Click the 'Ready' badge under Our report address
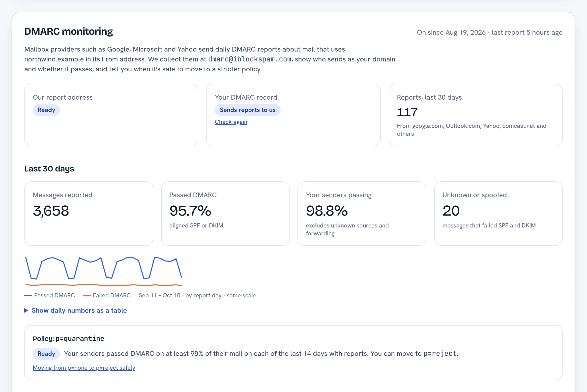The height and width of the screenshot is (392, 587). 46,110
